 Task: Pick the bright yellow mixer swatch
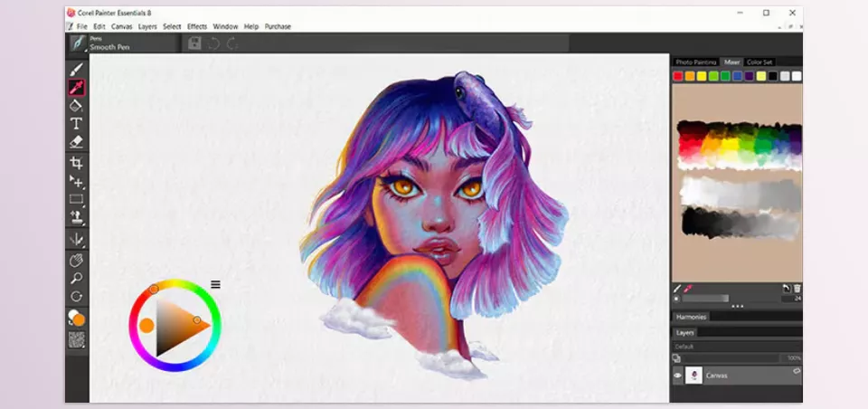click(702, 77)
